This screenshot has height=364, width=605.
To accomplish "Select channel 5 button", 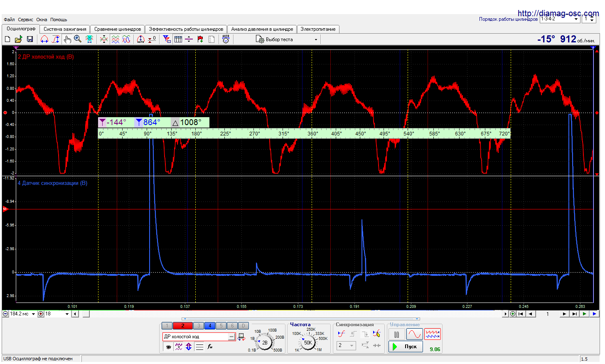I will click(x=221, y=326).
